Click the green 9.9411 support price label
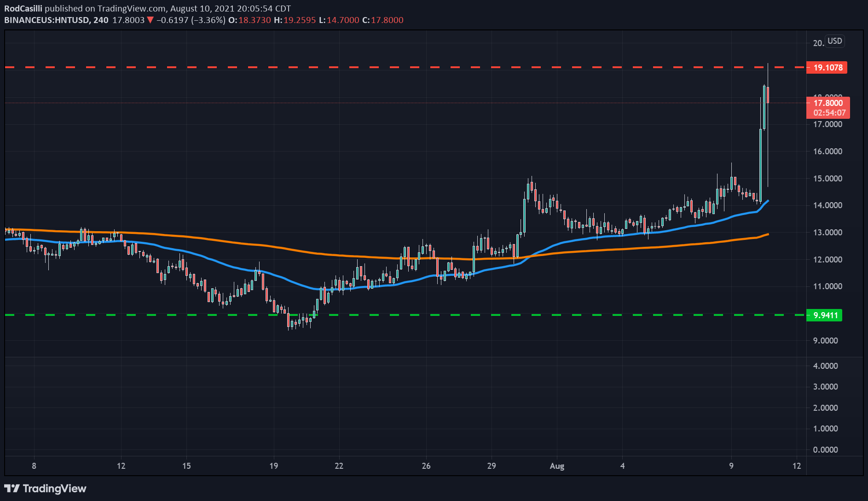The height and width of the screenshot is (501, 868). [824, 315]
